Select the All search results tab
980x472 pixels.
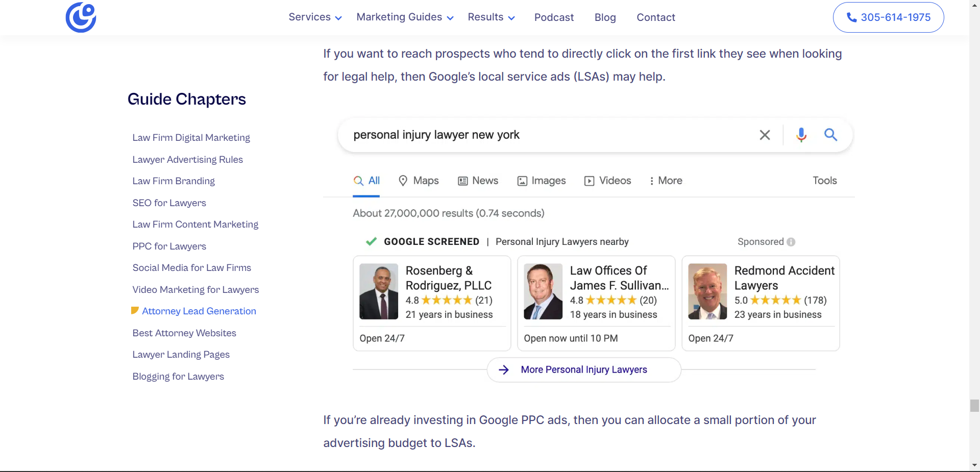[x=366, y=181]
